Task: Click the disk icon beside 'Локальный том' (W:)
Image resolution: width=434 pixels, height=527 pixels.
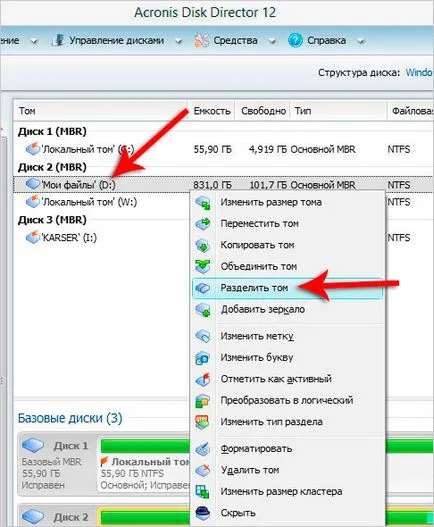Action: 33,202
